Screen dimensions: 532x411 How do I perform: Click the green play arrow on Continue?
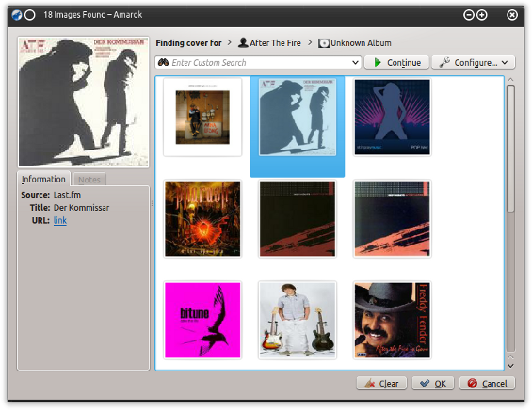pyautogui.click(x=378, y=63)
